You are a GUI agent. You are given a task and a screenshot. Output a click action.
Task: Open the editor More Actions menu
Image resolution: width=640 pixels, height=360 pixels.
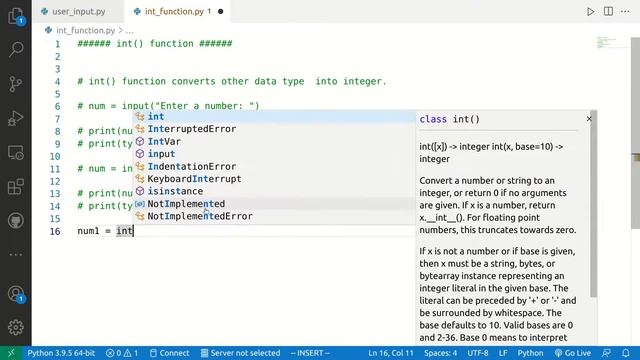pos(625,11)
